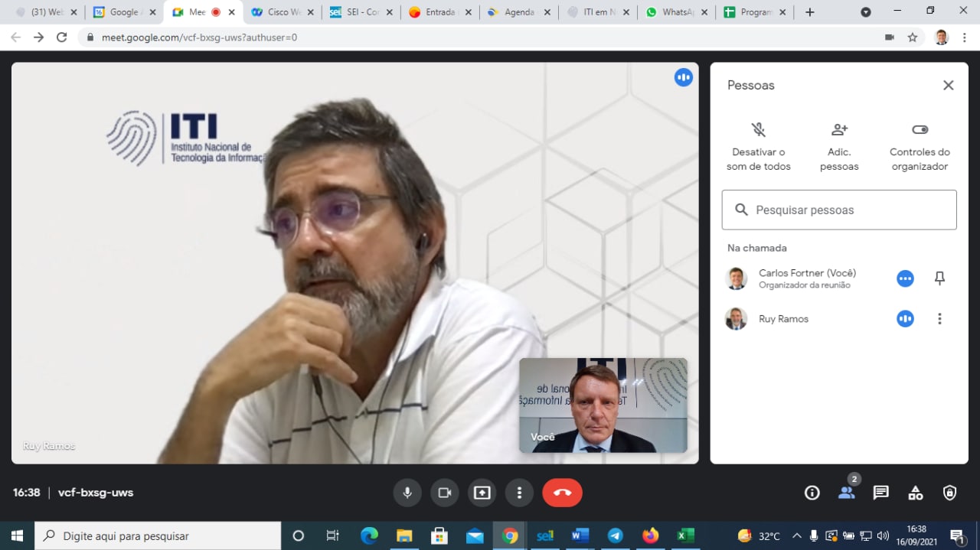Screen dimensions: 980x550
Task: Open Controles do organizador toggle
Action: 920,147
